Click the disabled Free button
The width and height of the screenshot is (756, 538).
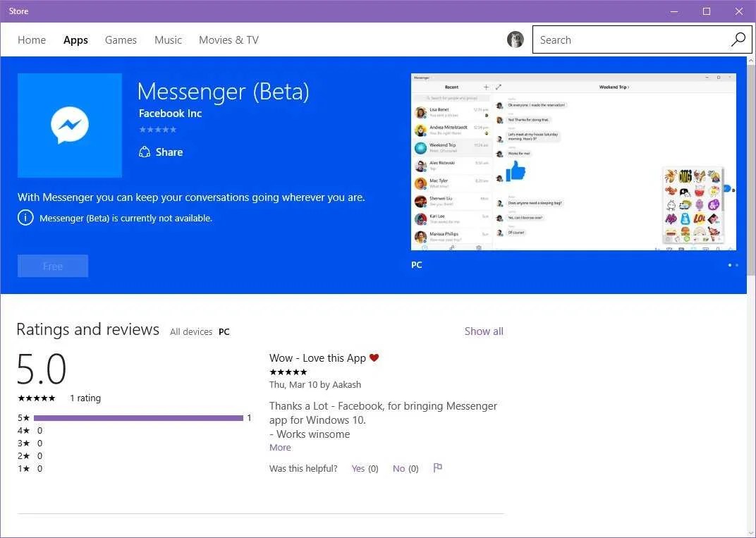(53, 266)
